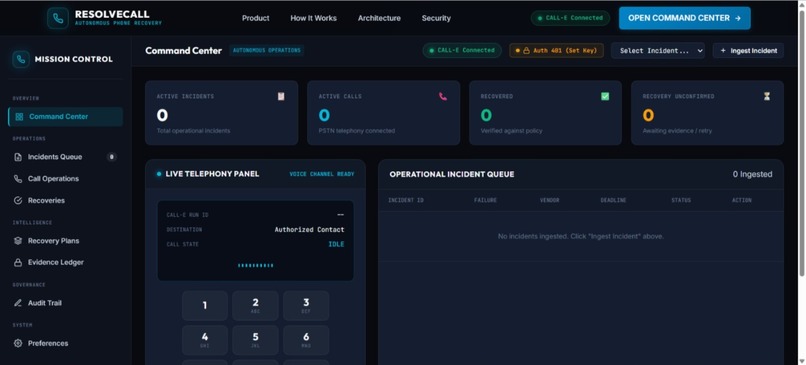Image resolution: width=806 pixels, height=365 pixels.
Task: Click the Deadline column header
Action: (x=613, y=200)
